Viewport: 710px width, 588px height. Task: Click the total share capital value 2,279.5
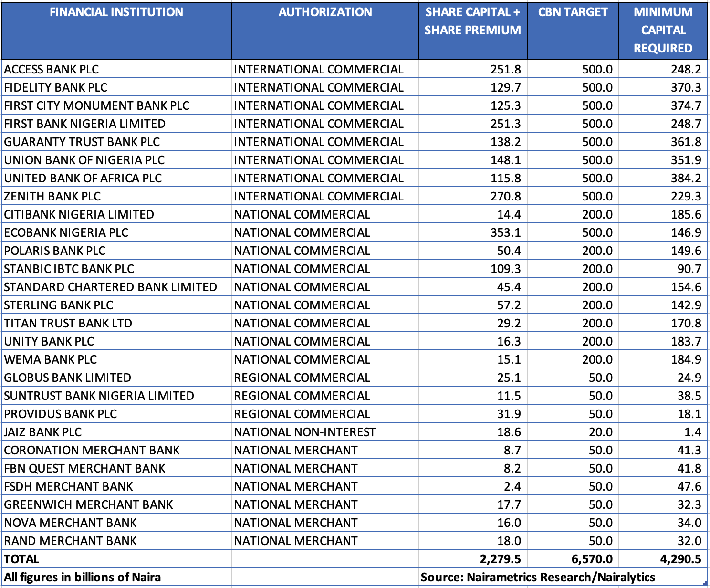(500, 559)
